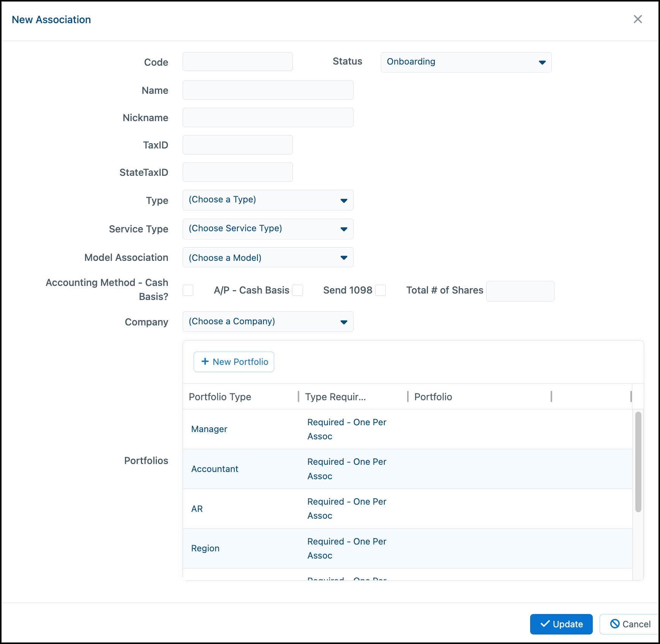
Task: Click the checkmark icon inside Update button
Action: pos(545,624)
